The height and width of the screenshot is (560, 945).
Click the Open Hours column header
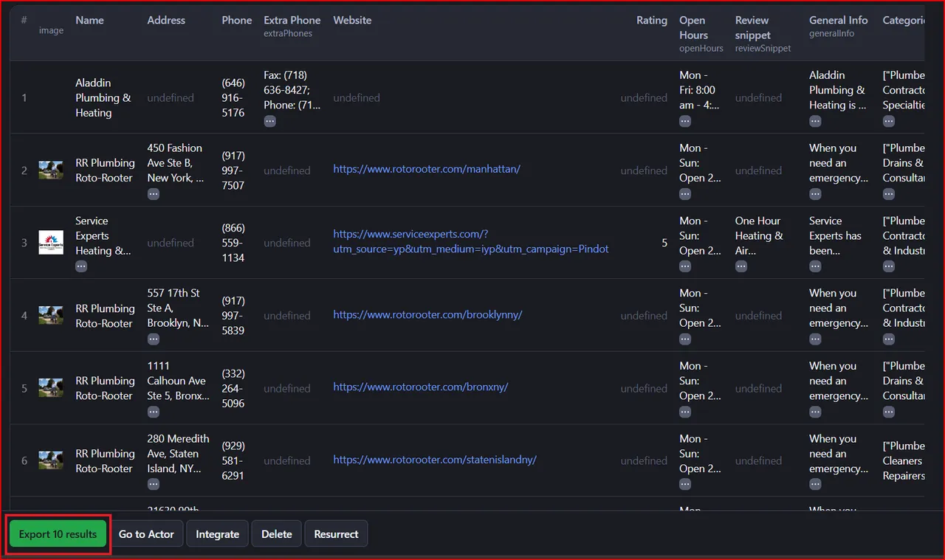694,27
